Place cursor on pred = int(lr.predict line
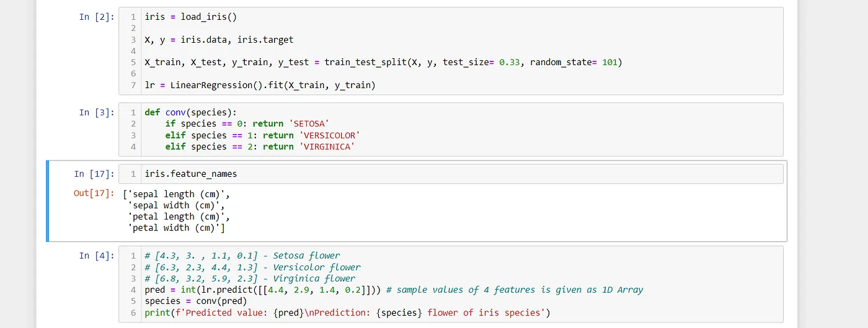 click(x=394, y=290)
